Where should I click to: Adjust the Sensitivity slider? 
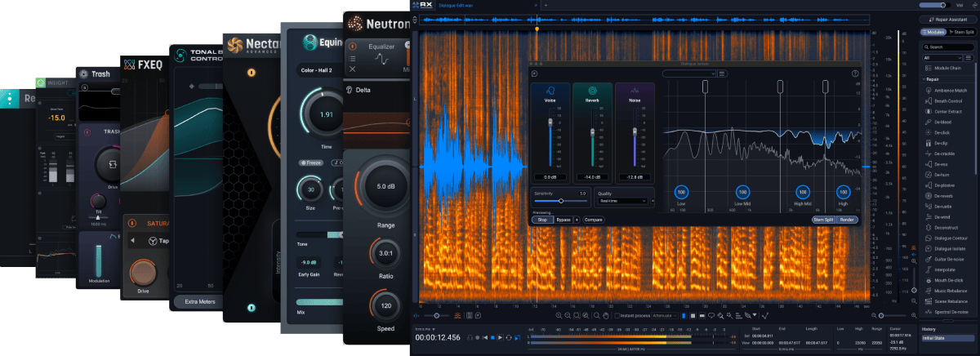(560, 200)
